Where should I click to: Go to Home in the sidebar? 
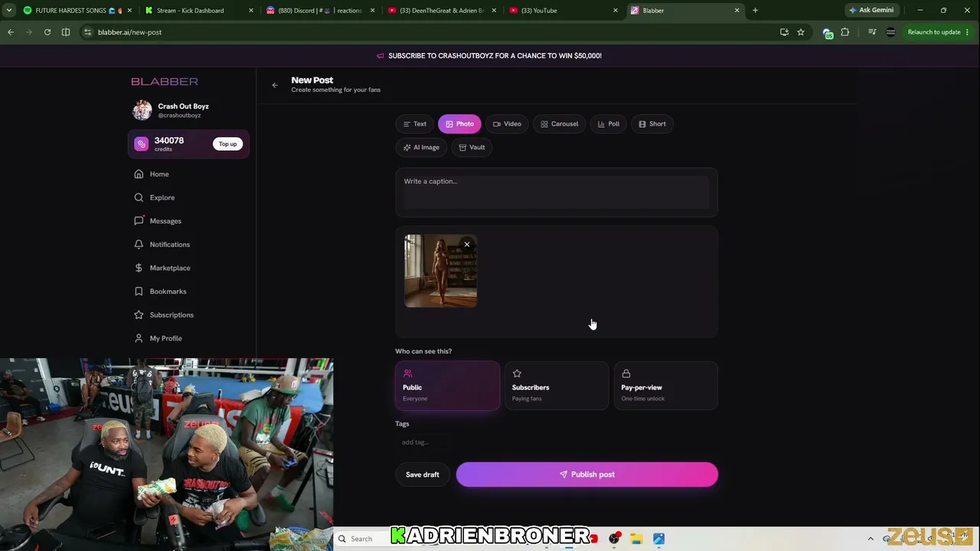point(159,174)
